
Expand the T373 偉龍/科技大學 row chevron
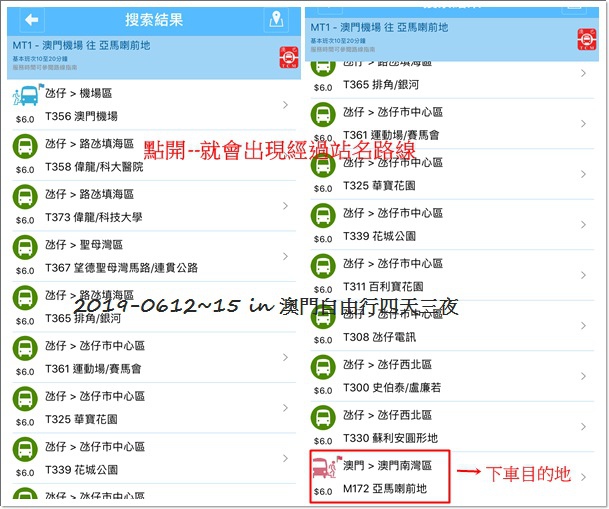[285, 206]
